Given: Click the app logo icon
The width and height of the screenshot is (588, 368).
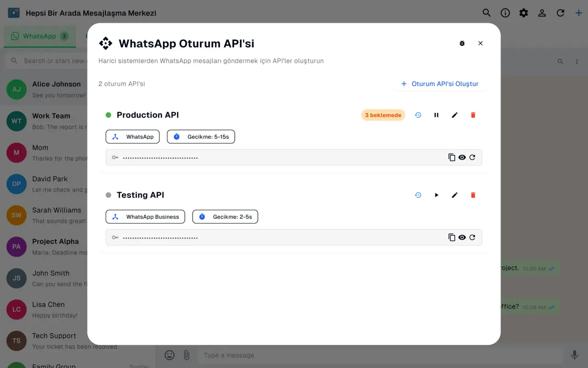Looking at the screenshot, I should coord(14,13).
